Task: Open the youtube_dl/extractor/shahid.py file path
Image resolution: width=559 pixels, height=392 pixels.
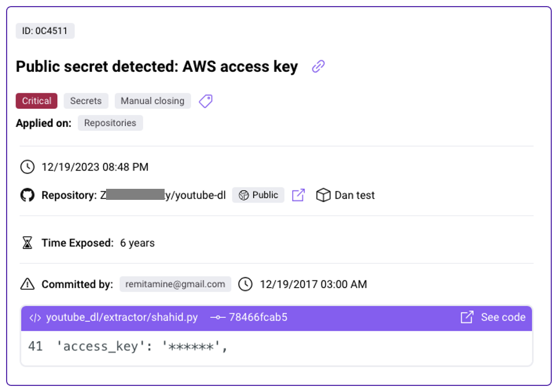Action: point(122,317)
